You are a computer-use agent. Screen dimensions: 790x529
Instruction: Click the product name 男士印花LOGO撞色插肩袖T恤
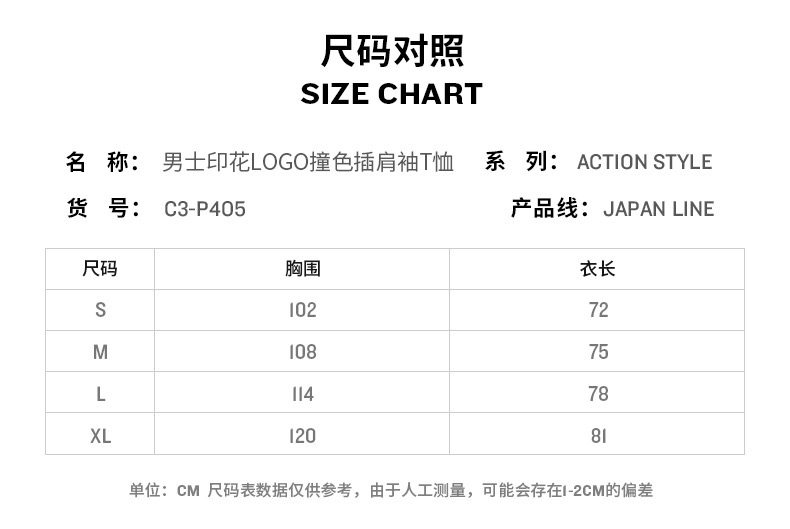click(308, 162)
